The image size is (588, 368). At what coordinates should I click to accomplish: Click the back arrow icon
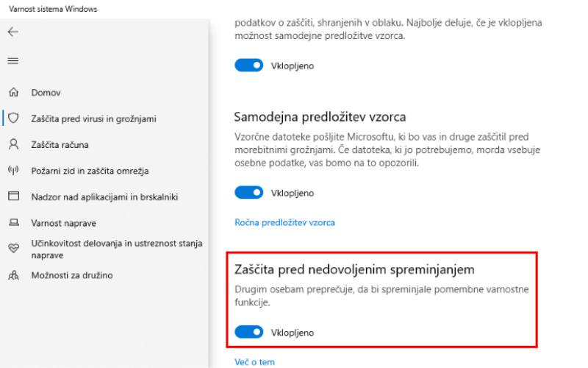pyautogui.click(x=13, y=32)
